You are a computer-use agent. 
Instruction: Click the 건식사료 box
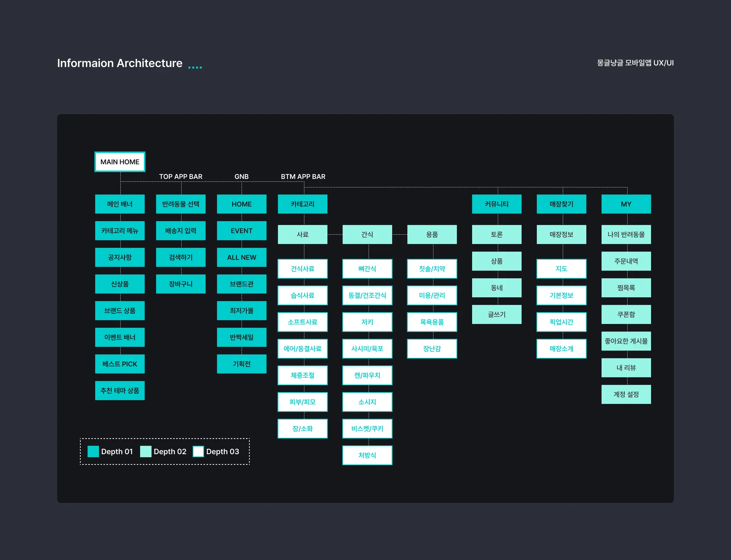click(303, 269)
